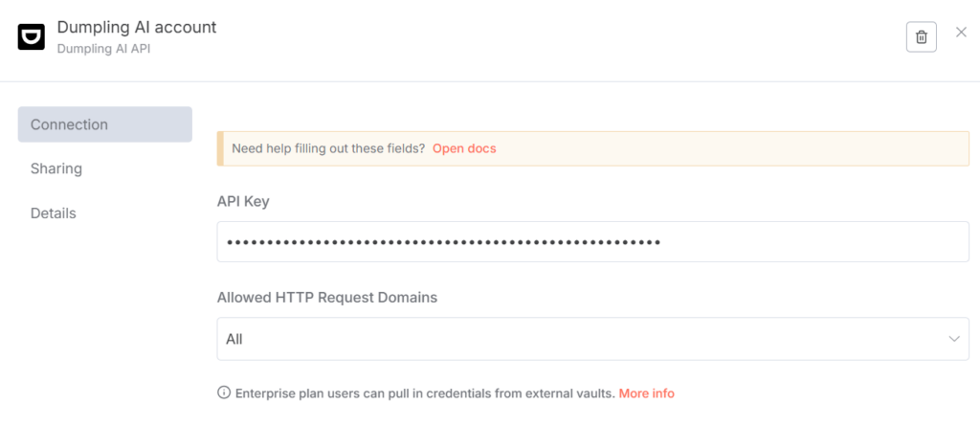Image resolution: width=980 pixels, height=426 pixels.
Task: Click the 'API Key' field label
Action: tap(243, 200)
